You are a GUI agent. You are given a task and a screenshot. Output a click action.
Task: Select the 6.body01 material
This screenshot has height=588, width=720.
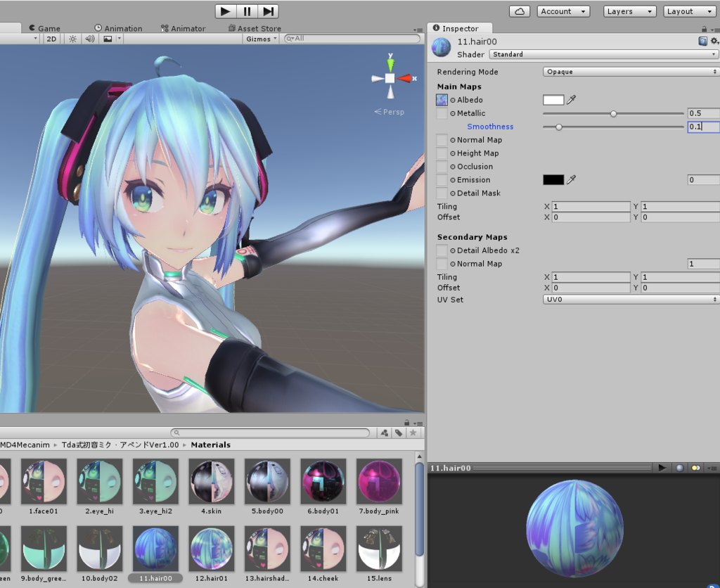pos(323,487)
